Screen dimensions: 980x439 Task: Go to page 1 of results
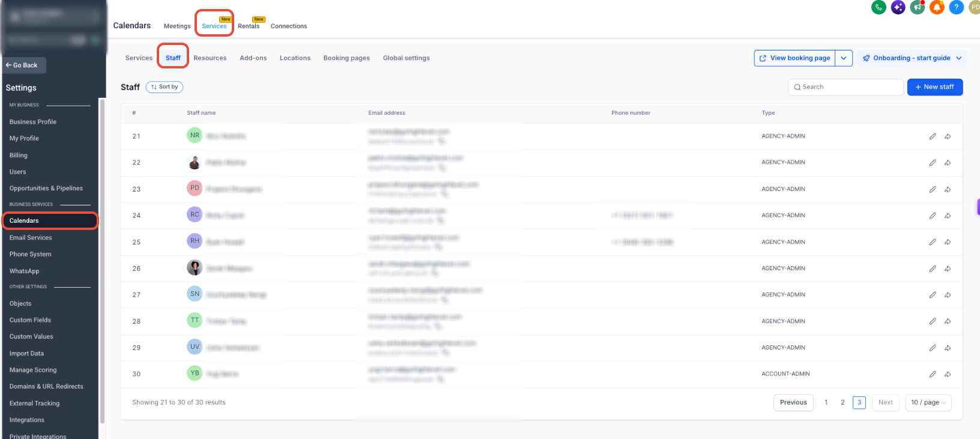(x=826, y=402)
